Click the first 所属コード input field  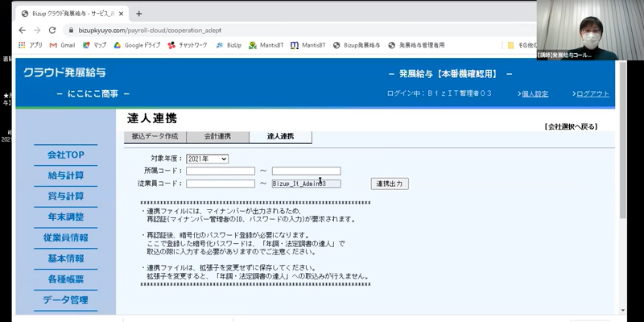[221, 171]
